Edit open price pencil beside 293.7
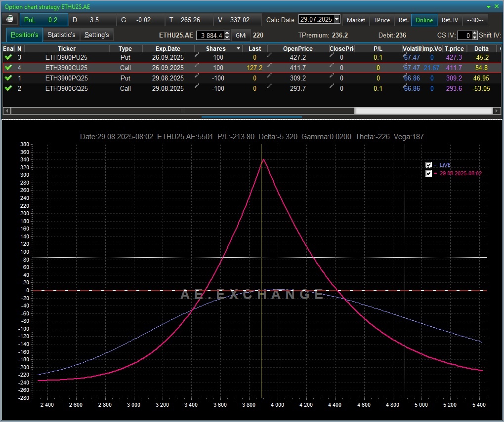504x422 pixels. point(269,86)
